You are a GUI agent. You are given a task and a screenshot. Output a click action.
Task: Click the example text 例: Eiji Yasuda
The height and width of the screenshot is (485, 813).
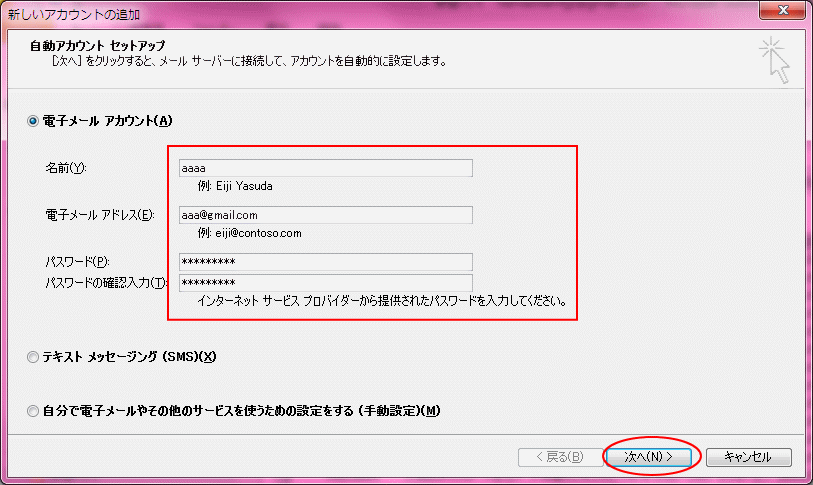tap(235, 186)
